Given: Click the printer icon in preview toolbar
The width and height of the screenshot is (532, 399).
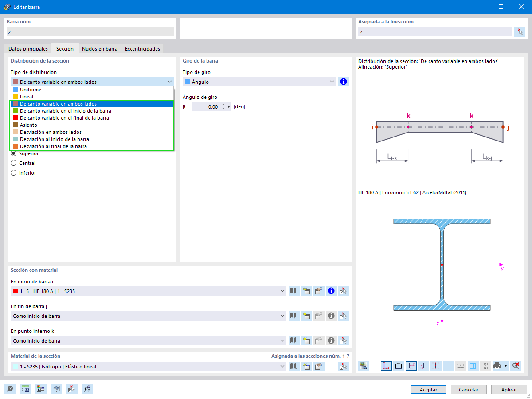Looking at the screenshot, I should pyautogui.click(x=497, y=366).
